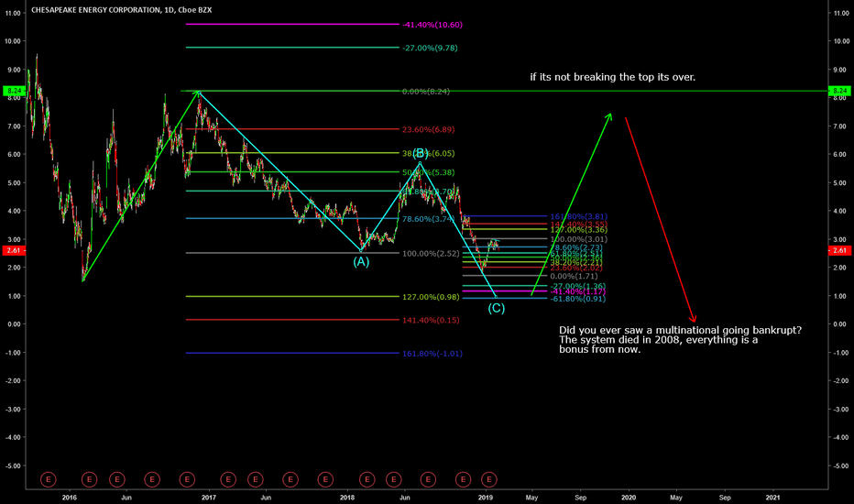This screenshot has height=504, width=854.
Task: Click the 100.00%(3.01) retracement label
Action: click(x=578, y=239)
